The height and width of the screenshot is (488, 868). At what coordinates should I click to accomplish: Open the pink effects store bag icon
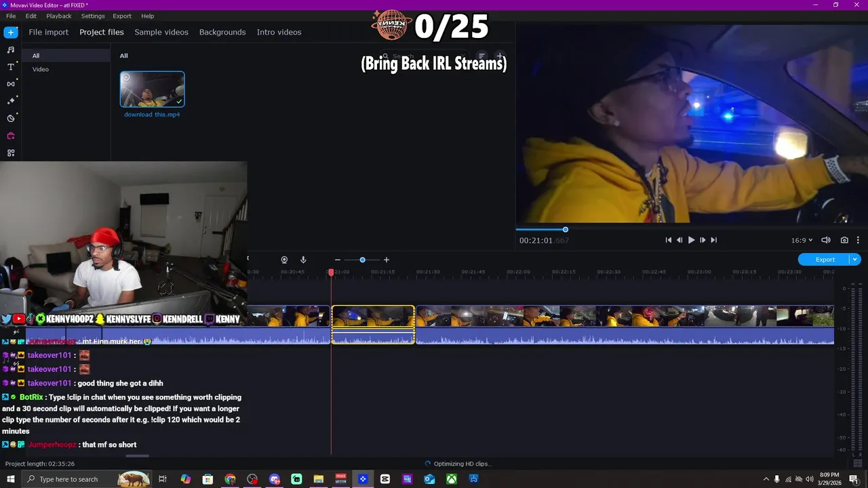coord(11,136)
